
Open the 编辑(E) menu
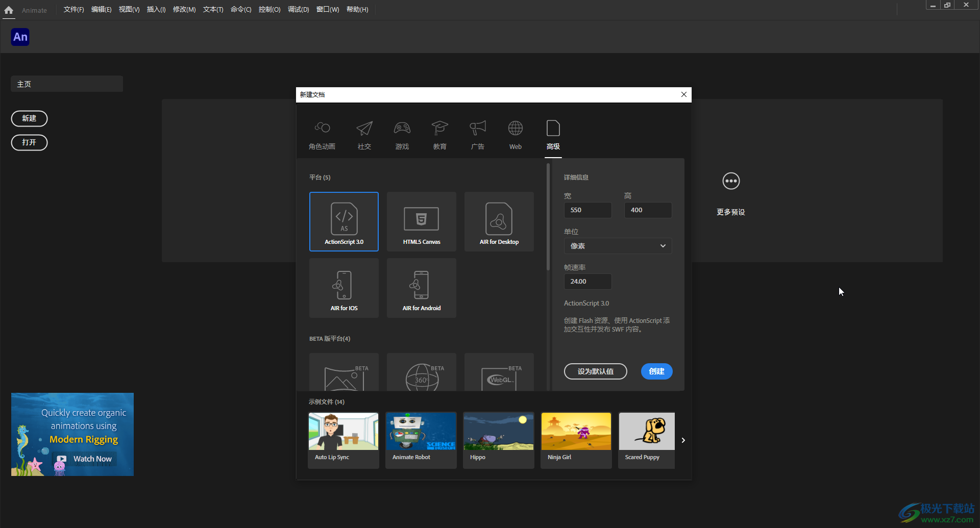pyautogui.click(x=101, y=10)
